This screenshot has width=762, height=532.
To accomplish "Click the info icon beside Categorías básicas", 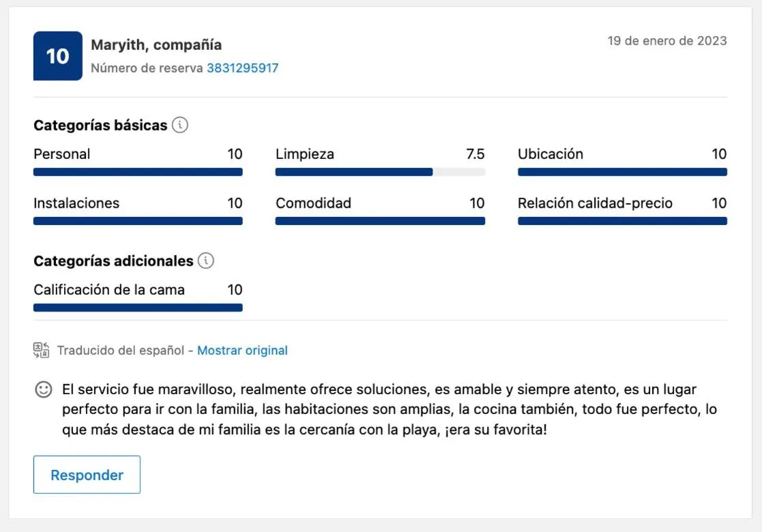I will 180,125.
